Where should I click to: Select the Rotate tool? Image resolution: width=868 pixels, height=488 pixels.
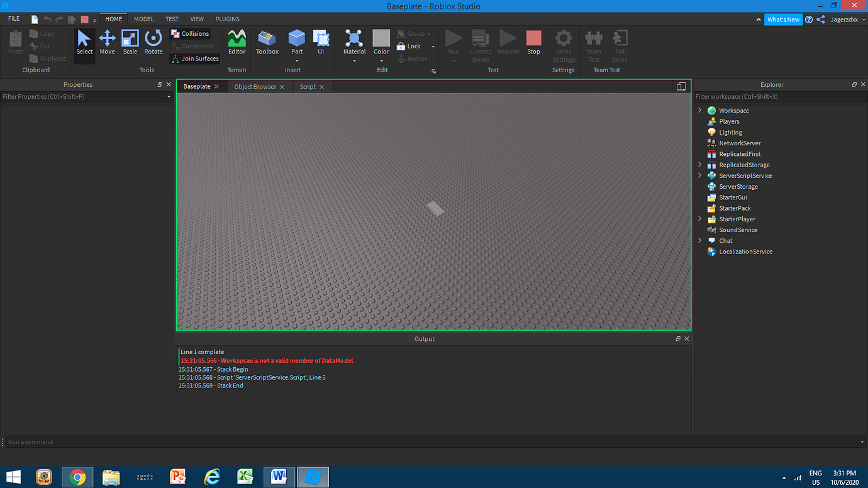point(153,42)
